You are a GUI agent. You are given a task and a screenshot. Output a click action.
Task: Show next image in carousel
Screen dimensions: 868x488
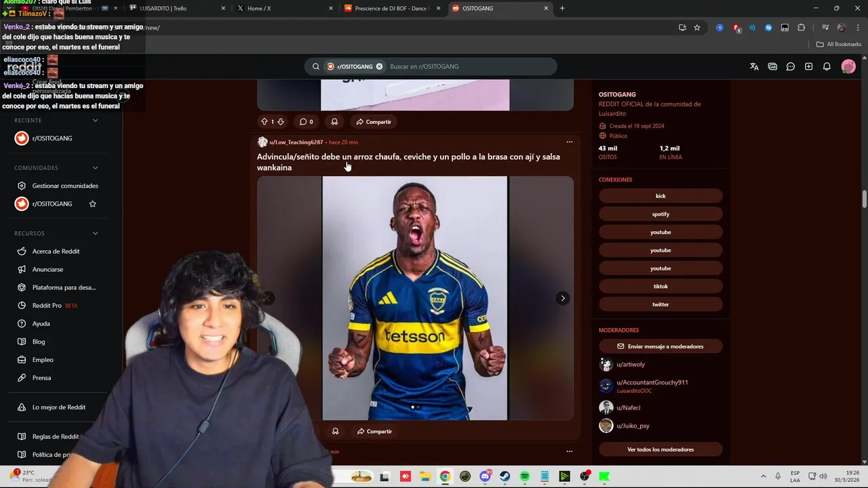tap(562, 298)
